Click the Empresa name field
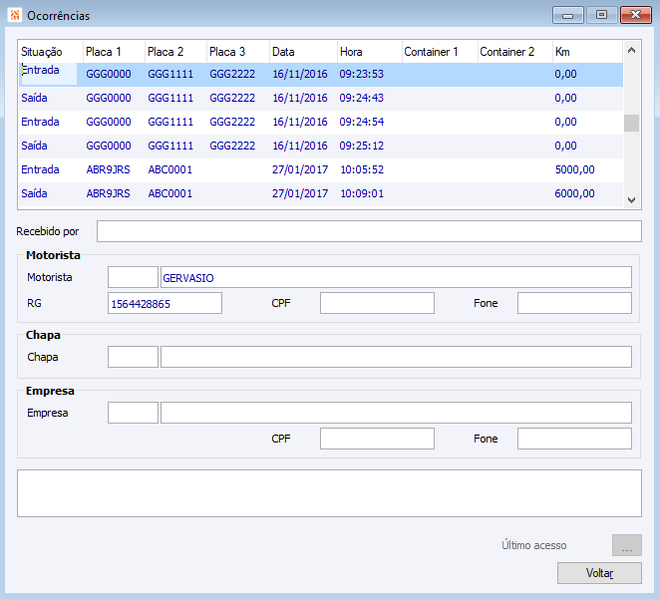The image size is (660, 599). 396,413
